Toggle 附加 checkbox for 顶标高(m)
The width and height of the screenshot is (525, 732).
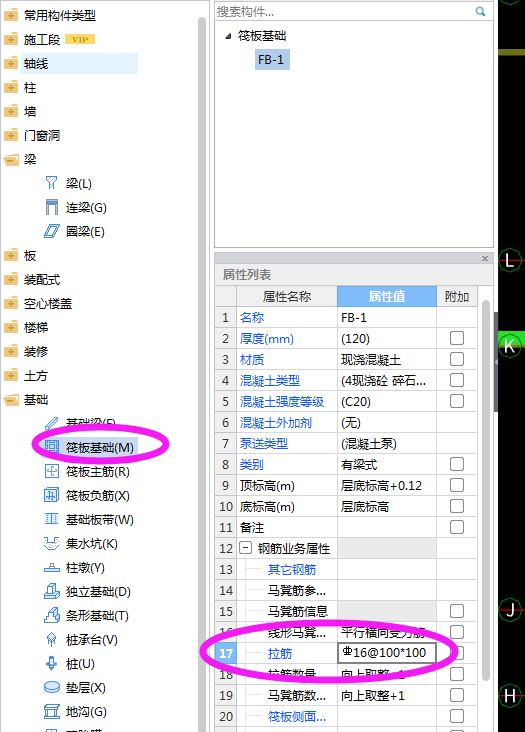457,485
